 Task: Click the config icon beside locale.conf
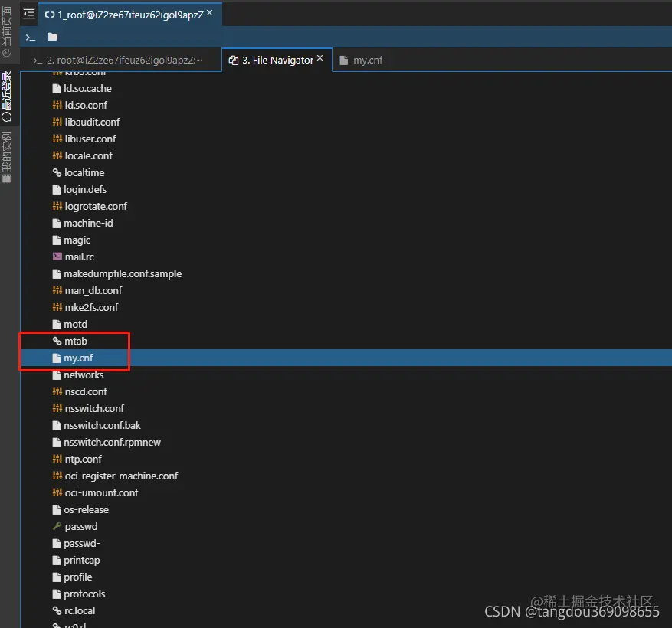click(57, 155)
